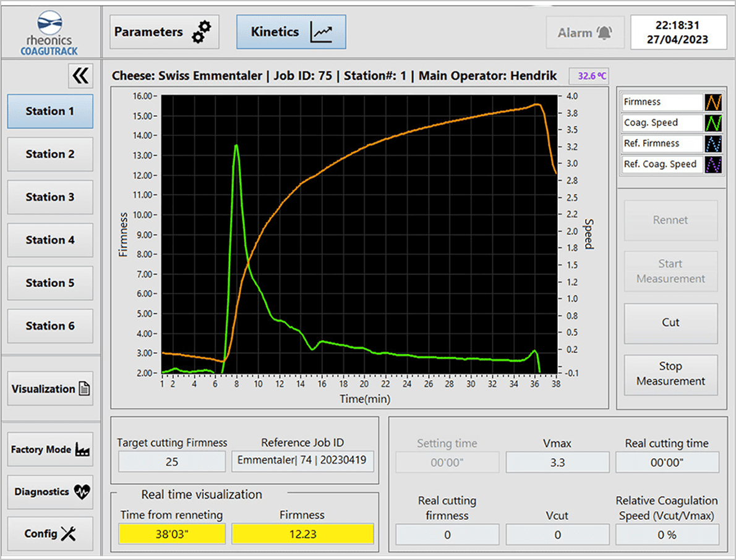Toggle Firmness orange curve legend
Screen dimensions: 736x560
713,102
